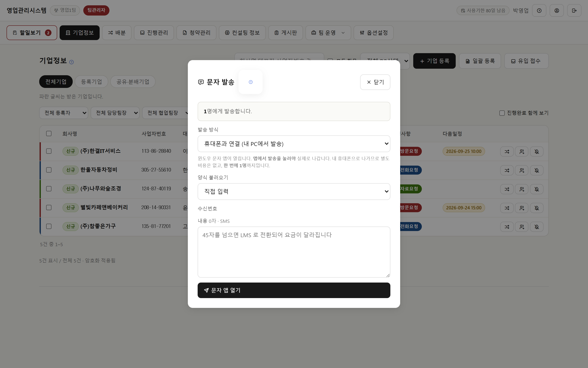Click the help icon beside 문자 발송 title
The height and width of the screenshot is (368, 588).
pyautogui.click(x=251, y=82)
